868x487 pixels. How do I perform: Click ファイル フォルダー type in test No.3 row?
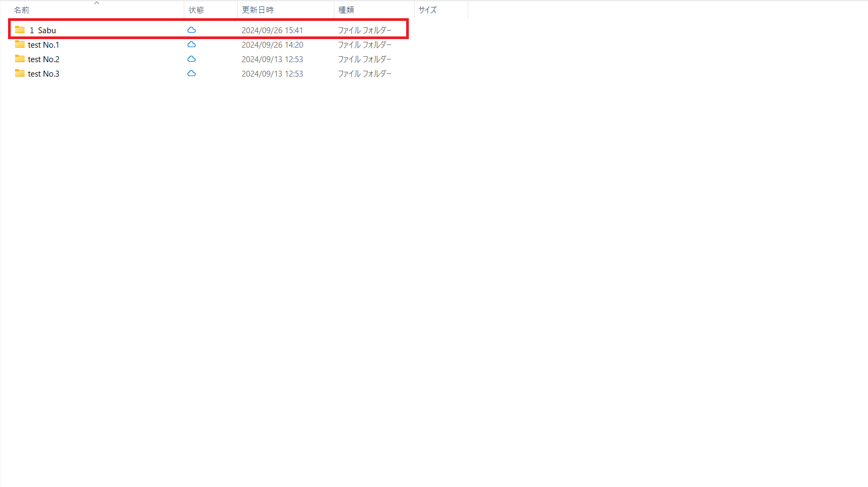click(x=365, y=73)
